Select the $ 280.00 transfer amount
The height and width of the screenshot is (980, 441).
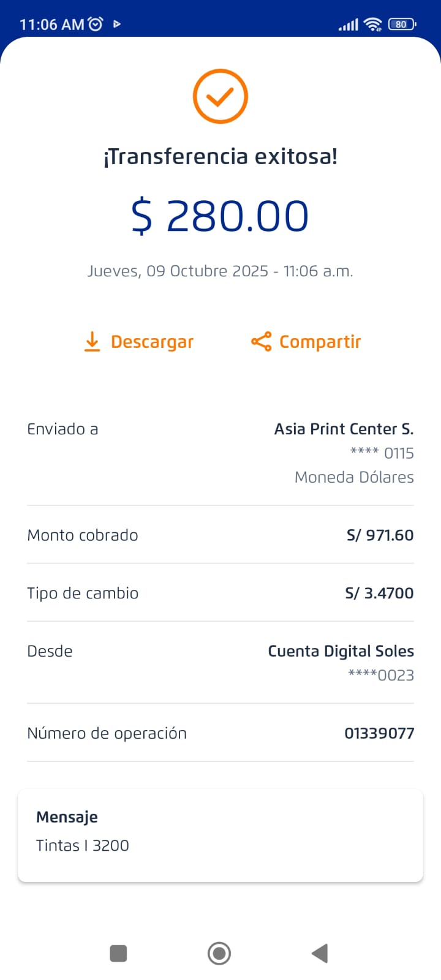[221, 216]
